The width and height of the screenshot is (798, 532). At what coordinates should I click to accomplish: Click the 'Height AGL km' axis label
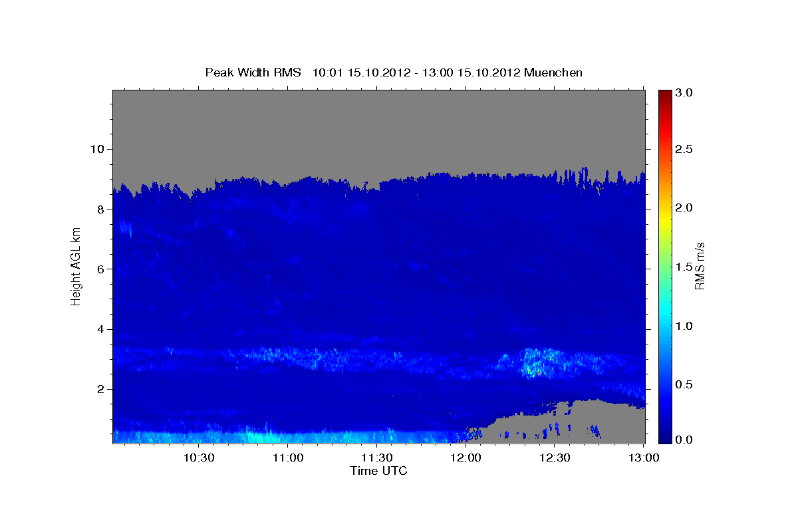76,266
